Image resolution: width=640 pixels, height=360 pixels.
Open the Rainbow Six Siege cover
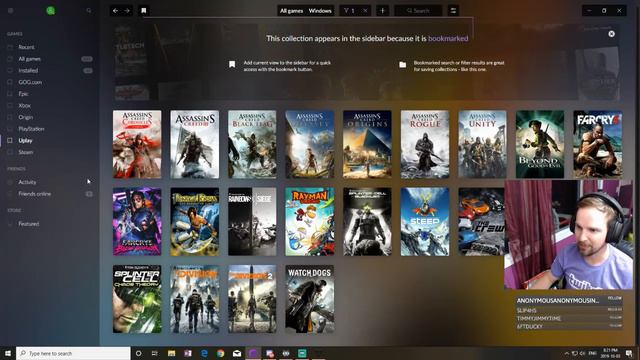(252, 222)
